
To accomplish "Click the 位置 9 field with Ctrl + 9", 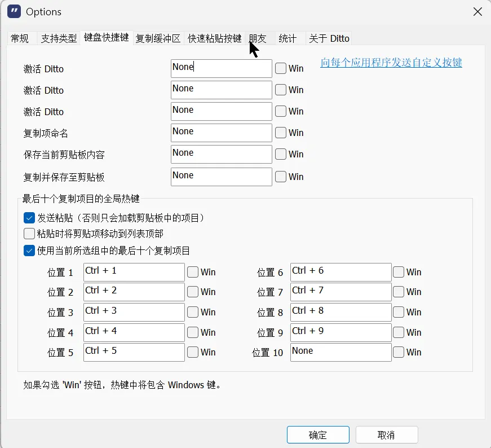I will pos(341,332).
